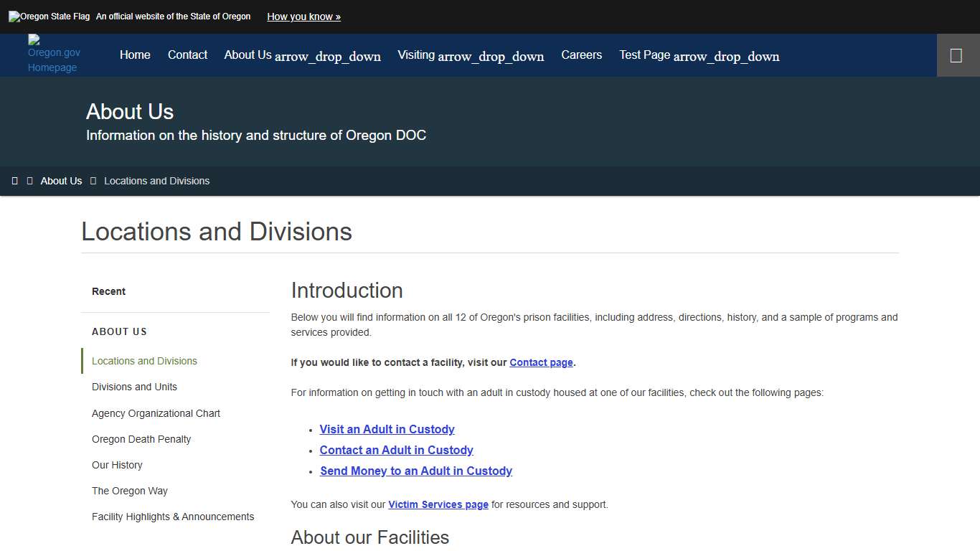Click the Contact page link
The image size is (980, 551).
541,362
